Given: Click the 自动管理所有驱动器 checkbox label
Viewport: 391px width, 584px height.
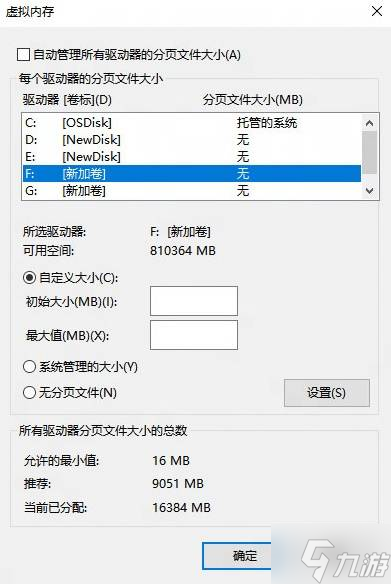Looking at the screenshot, I should 137,55.
